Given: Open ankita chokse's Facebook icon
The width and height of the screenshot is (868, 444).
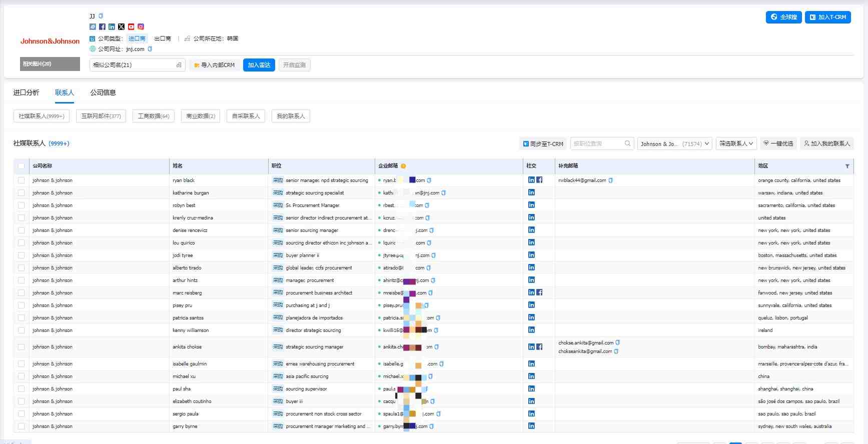Looking at the screenshot, I should [539, 346].
